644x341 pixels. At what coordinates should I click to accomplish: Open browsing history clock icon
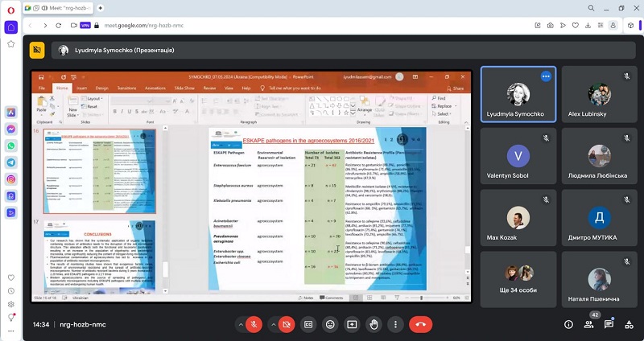[x=11, y=291]
